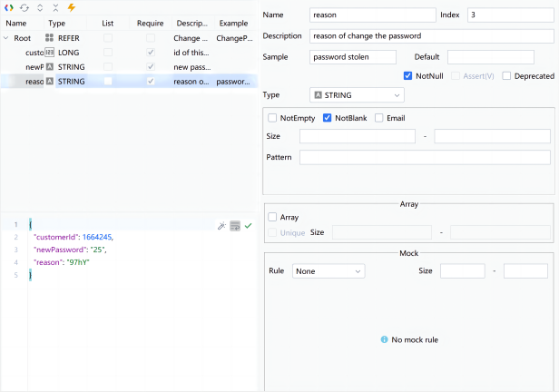Open the mock Rule dropdown
Image resolution: width=559 pixels, height=392 pixels.
(329, 270)
